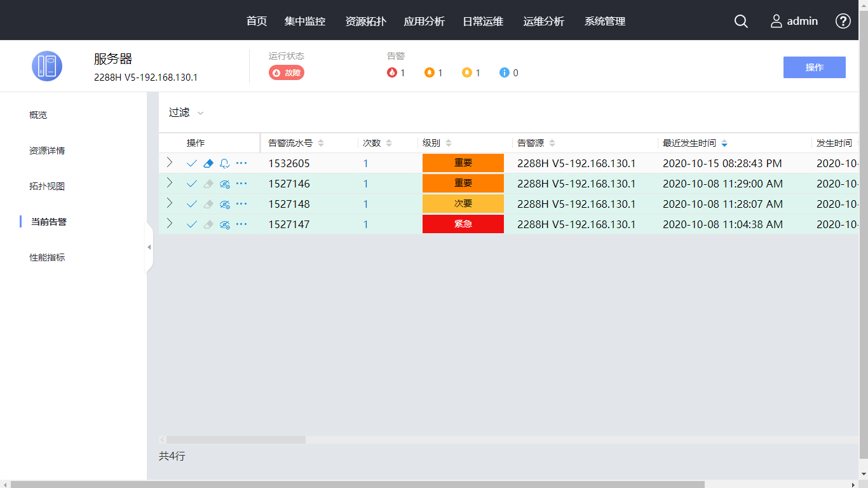The width and height of the screenshot is (868, 488).
Task: Toggle eye mask icon for alarm 1527148
Action: click(224, 204)
